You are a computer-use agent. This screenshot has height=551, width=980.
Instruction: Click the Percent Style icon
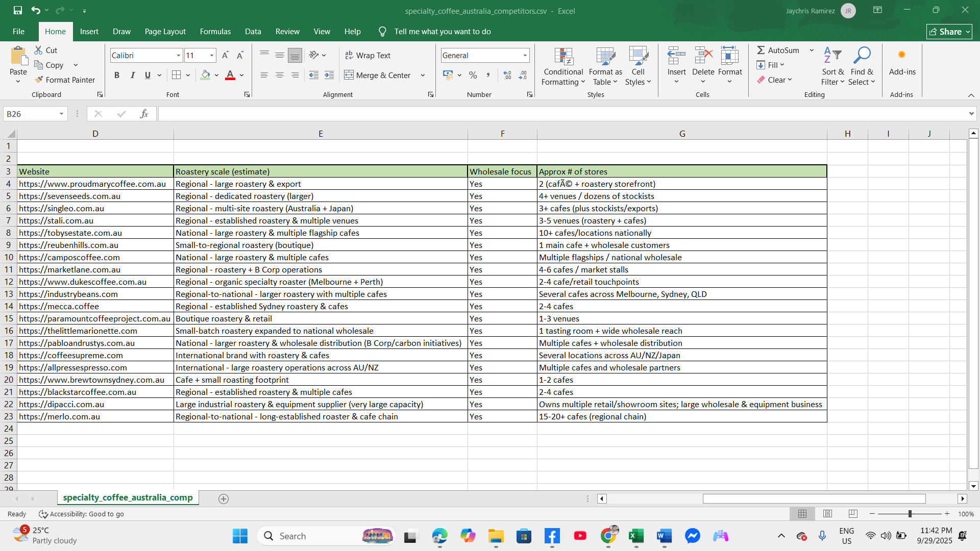click(473, 75)
